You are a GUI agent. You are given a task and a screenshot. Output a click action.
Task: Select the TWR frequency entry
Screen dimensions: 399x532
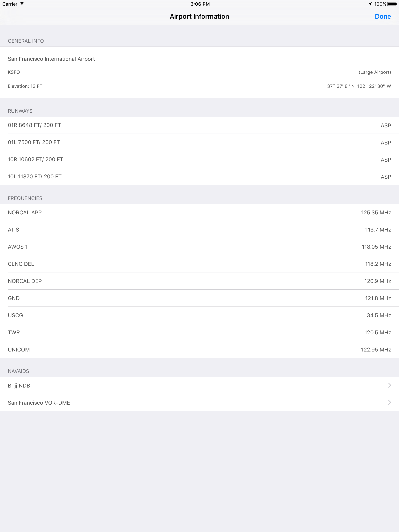(x=199, y=332)
